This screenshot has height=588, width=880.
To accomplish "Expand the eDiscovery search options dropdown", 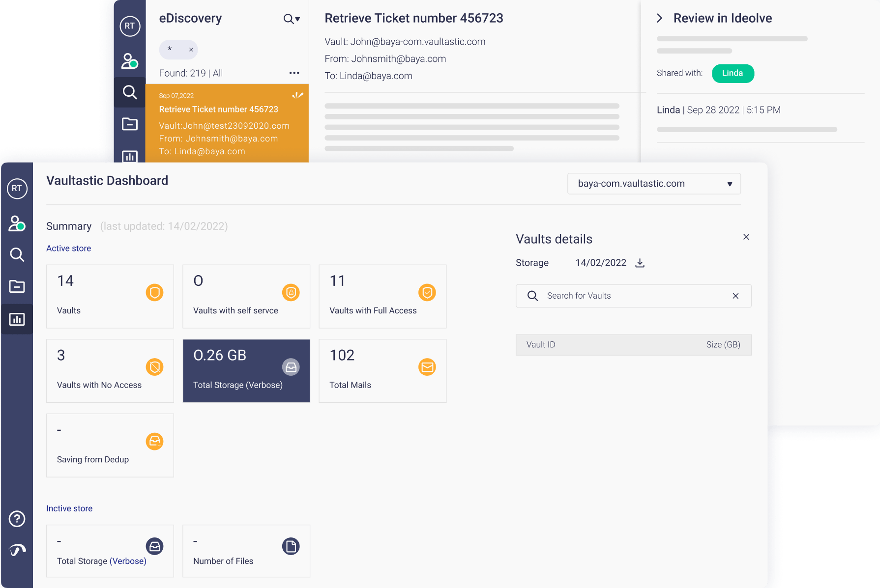I will [292, 19].
